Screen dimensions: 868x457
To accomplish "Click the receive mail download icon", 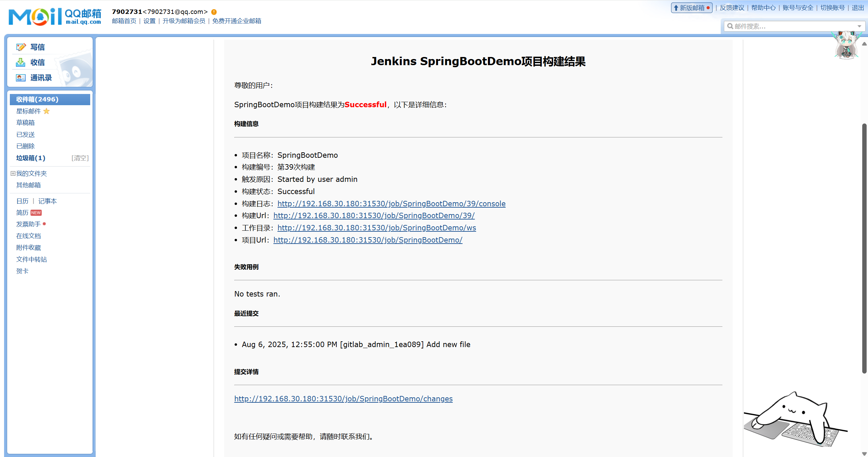I will pos(21,62).
